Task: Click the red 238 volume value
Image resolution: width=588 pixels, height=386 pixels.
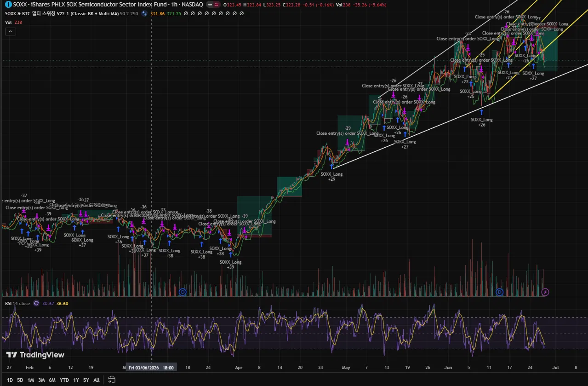Action: click(18, 22)
